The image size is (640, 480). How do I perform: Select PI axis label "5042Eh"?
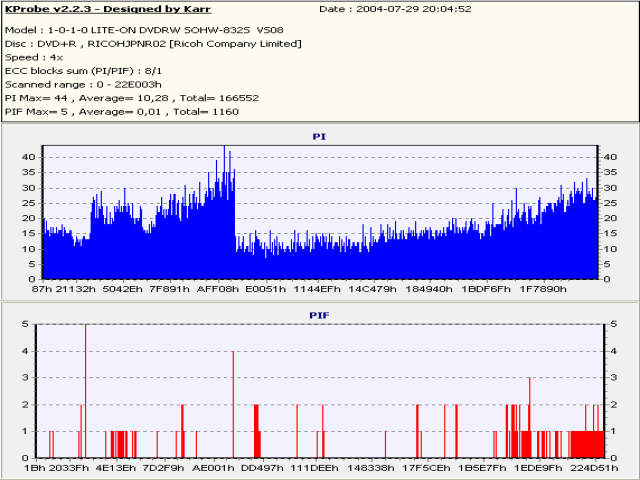point(122,289)
